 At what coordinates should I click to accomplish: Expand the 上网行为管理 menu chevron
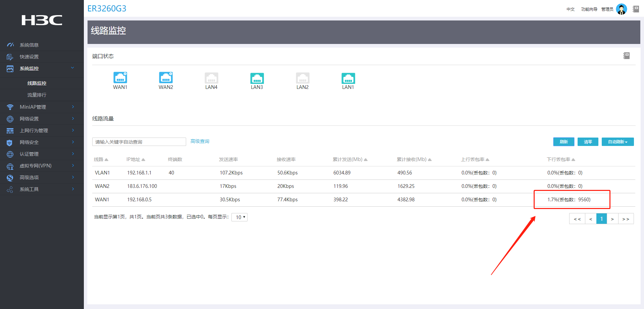[x=73, y=130]
